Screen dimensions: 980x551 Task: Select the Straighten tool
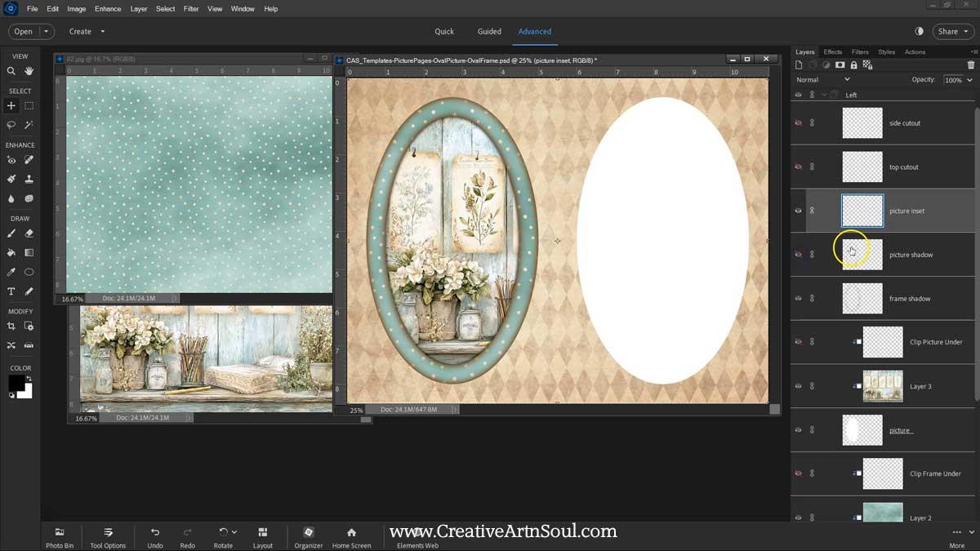point(29,345)
